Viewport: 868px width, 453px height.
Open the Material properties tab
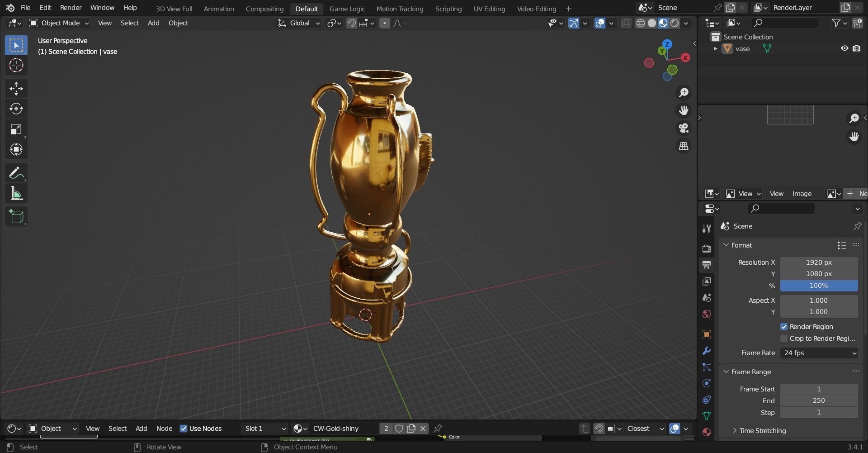(x=707, y=432)
